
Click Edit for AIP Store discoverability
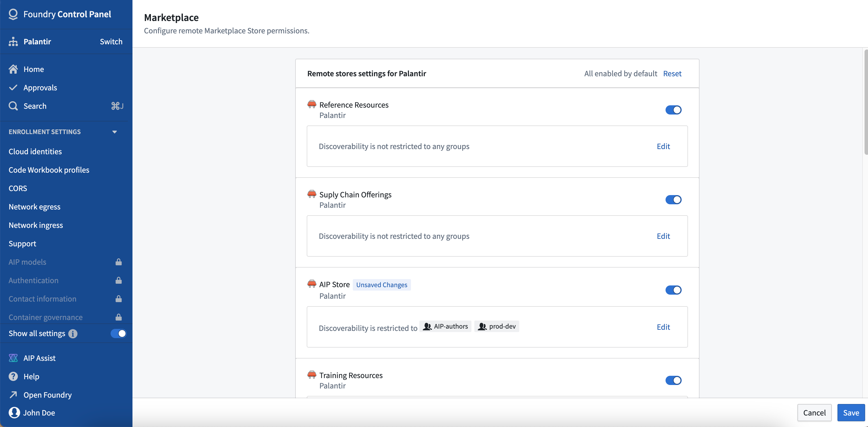coord(663,327)
